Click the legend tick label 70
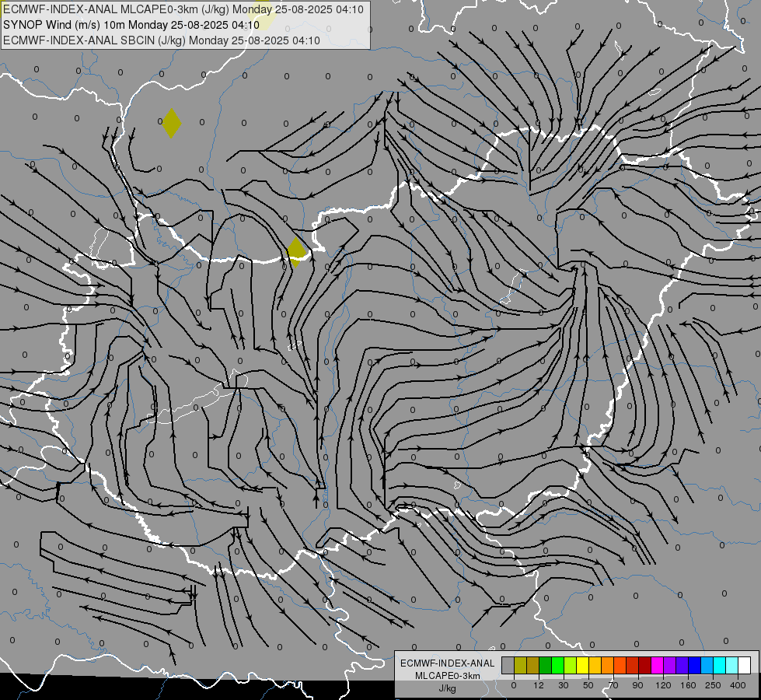 tap(613, 685)
